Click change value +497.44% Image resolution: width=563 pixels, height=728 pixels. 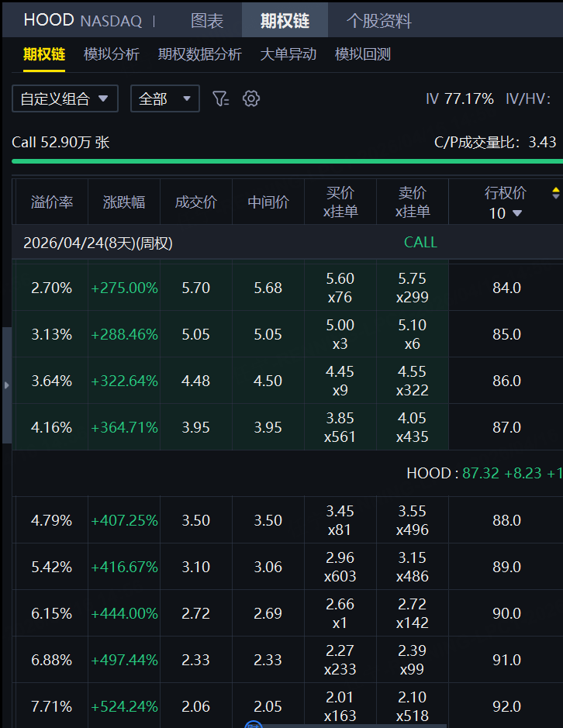pos(124,660)
